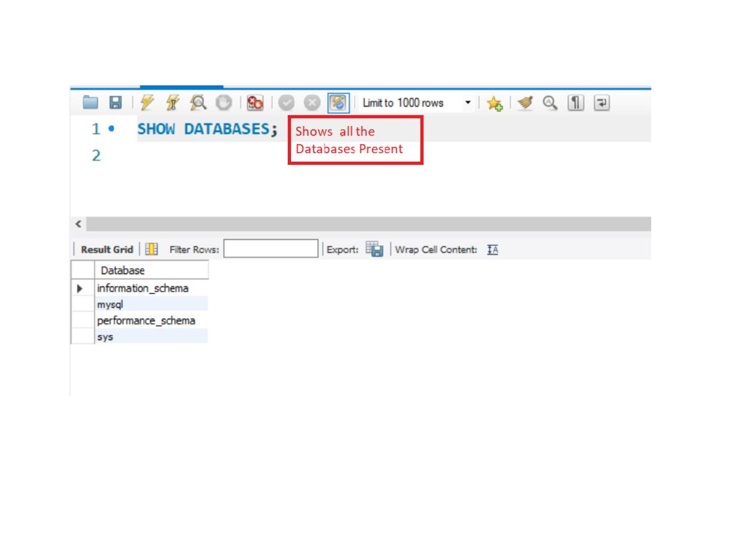
Task: Run Explain plan magnifier-lightning icon
Action: [x=198, y=103]
